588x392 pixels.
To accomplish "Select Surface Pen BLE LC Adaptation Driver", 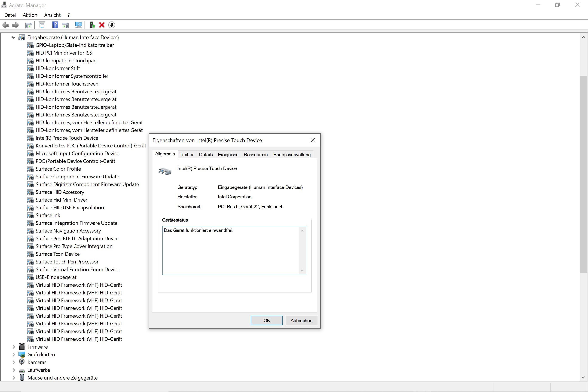I will 77,239.
